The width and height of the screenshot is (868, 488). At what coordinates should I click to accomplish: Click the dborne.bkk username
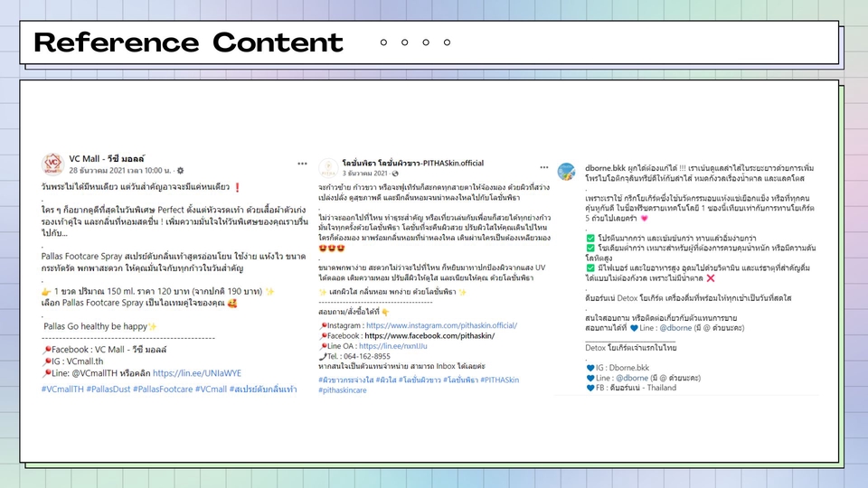[x=606, y=168]
